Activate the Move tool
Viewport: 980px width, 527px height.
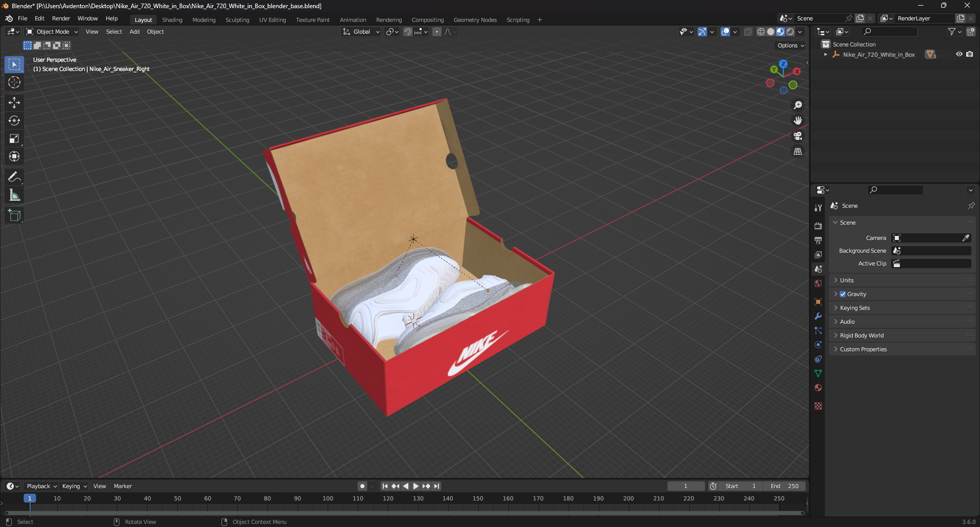pos(14,103)
